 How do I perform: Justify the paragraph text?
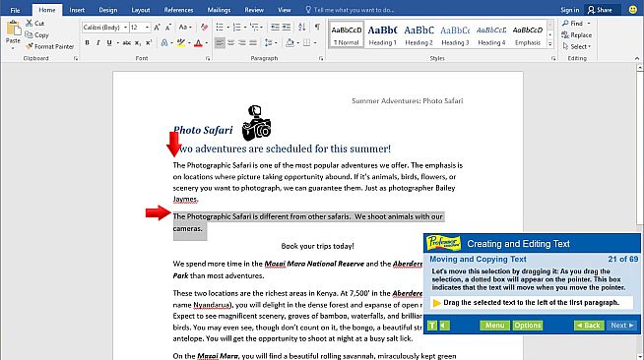(253, 42)
